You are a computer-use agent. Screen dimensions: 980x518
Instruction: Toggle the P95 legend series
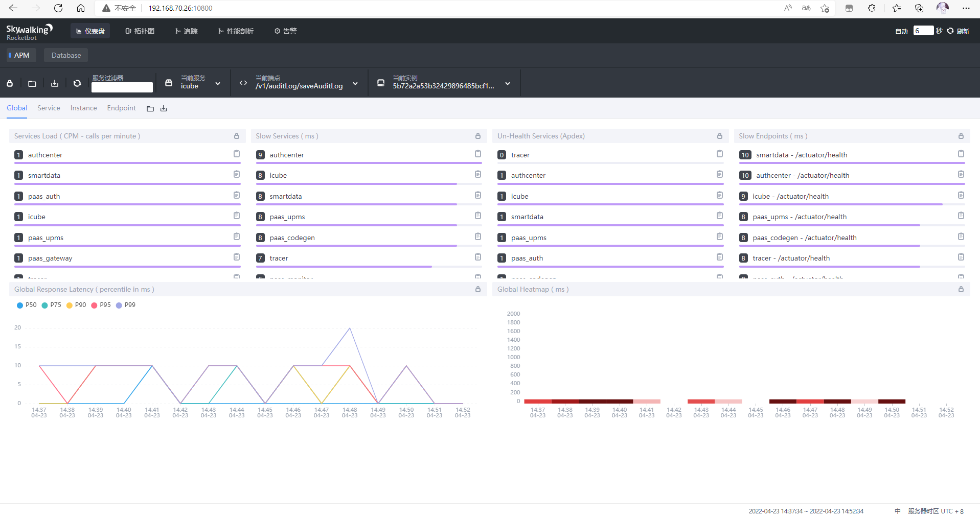click(x=101, y=305)
